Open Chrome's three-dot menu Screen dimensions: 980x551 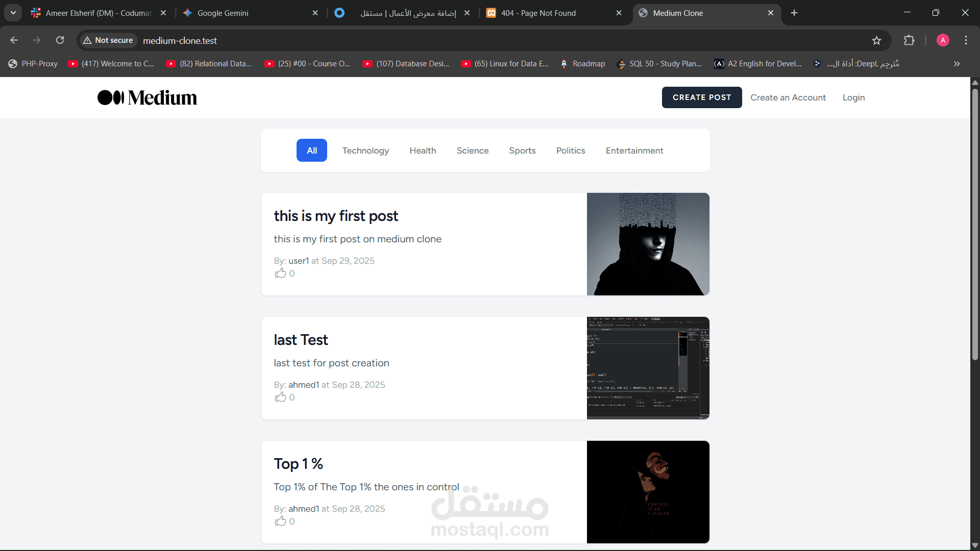[966, 40]
